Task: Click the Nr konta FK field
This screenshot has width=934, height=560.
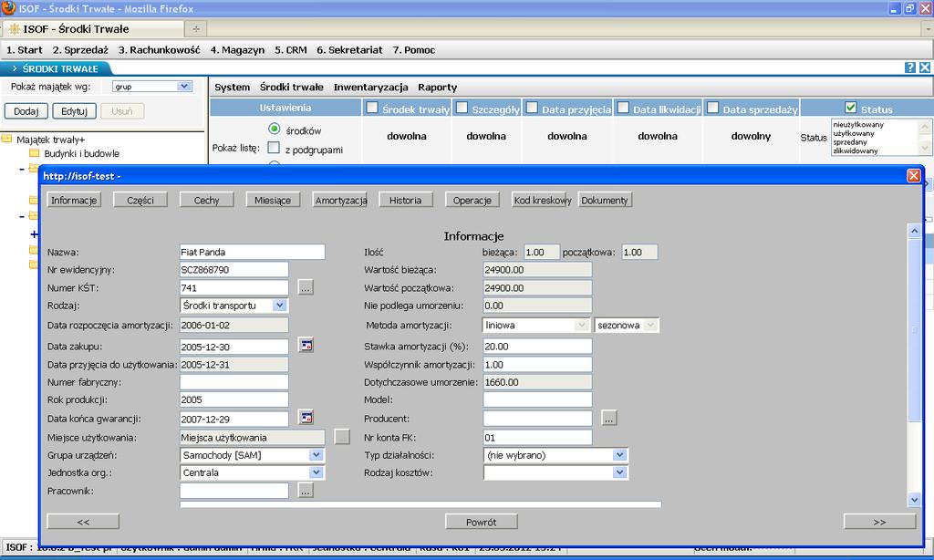Action: 537,437
